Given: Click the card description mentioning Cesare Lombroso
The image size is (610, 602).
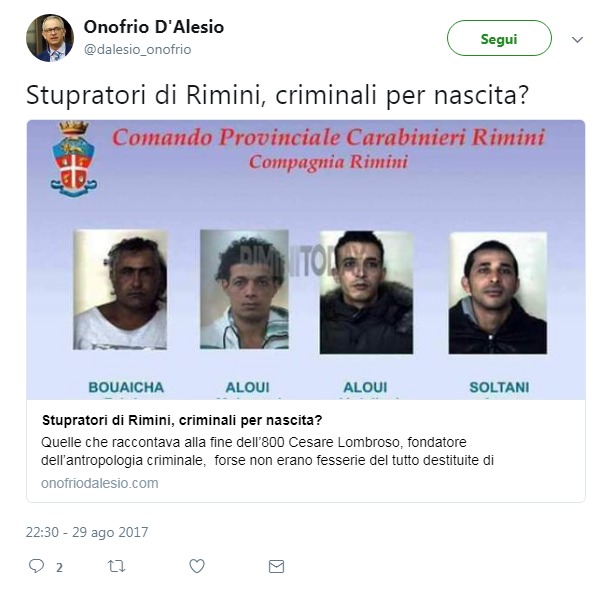Looking at the screenshot, I should 267,451.
